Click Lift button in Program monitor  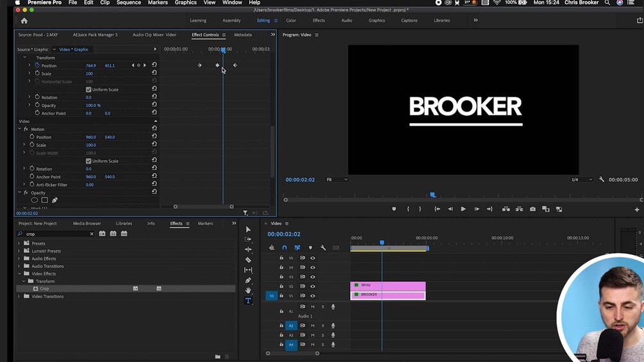point(506,209)
